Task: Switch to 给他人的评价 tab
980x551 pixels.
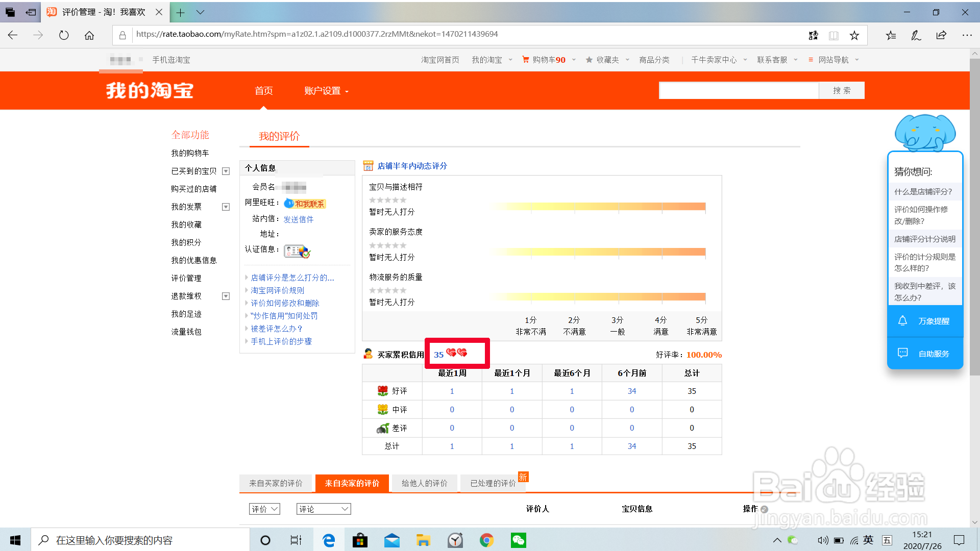Action: (424, 483)
